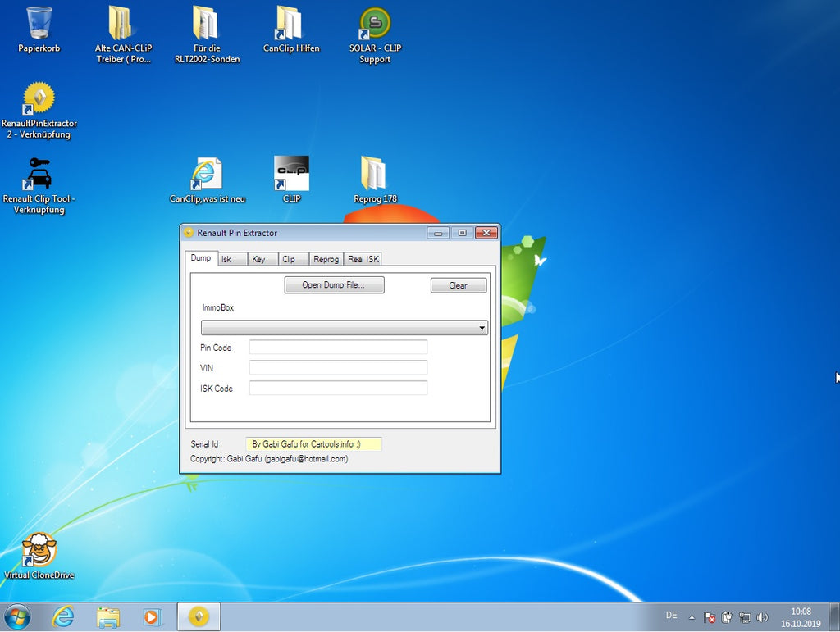Select the Virtual CloneDrive desktop icon

[39, 550]
